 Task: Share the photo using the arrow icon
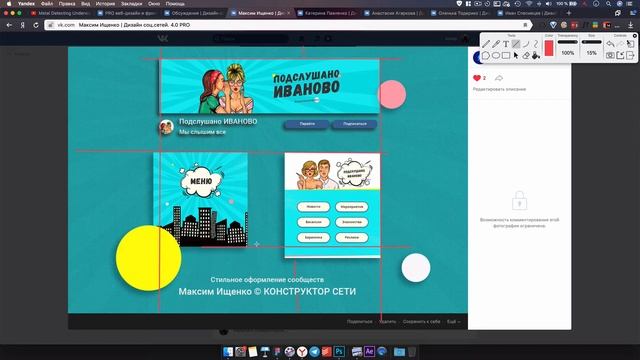pyautogui.click(x=499, y=78)
